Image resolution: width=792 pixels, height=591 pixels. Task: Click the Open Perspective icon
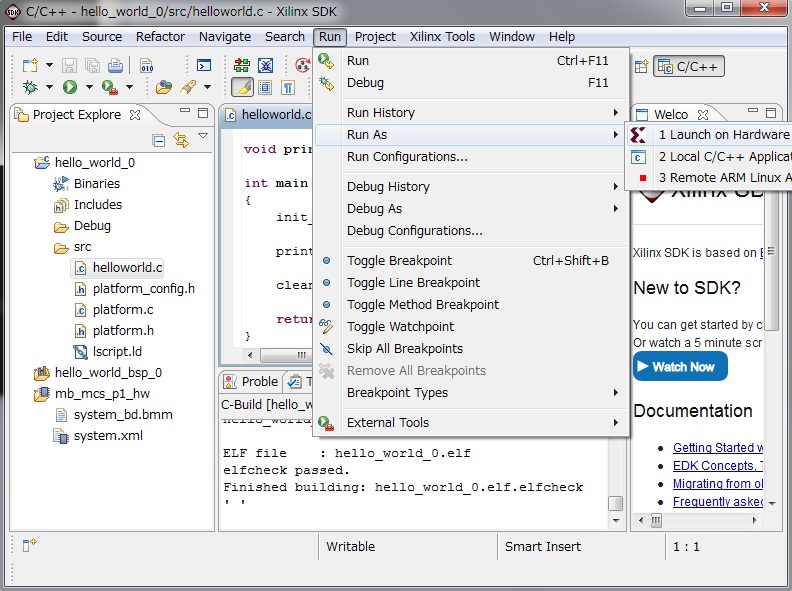click(641, 66)
